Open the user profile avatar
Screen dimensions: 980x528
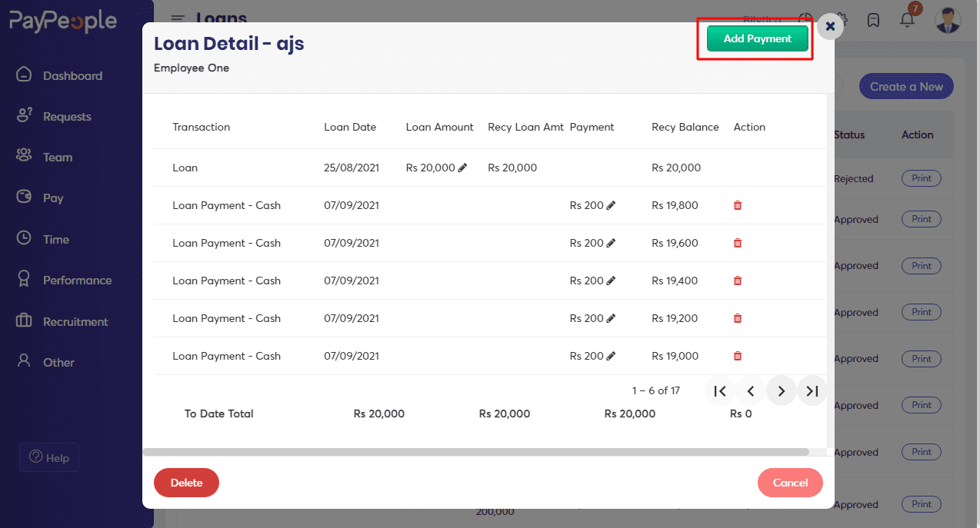coord(948,20)
